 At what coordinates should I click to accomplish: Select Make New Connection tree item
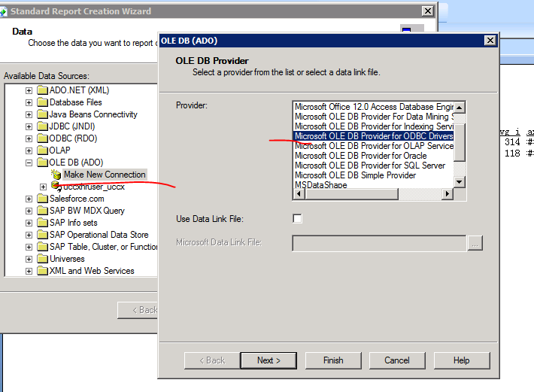point(105,175)
